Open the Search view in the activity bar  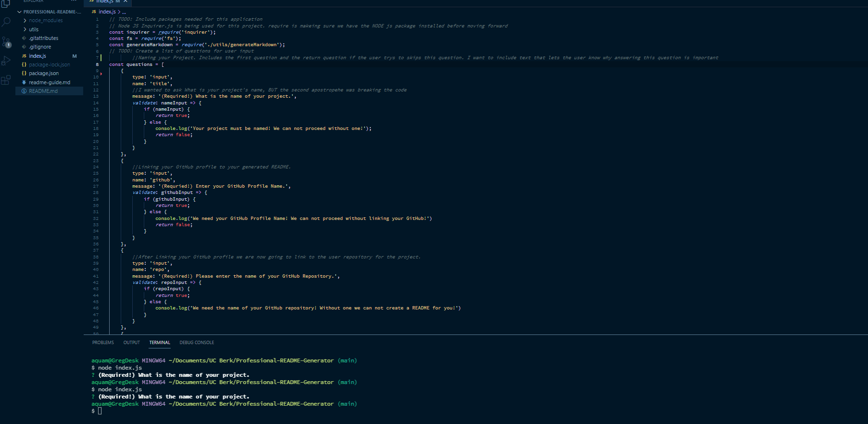[6, 22]
